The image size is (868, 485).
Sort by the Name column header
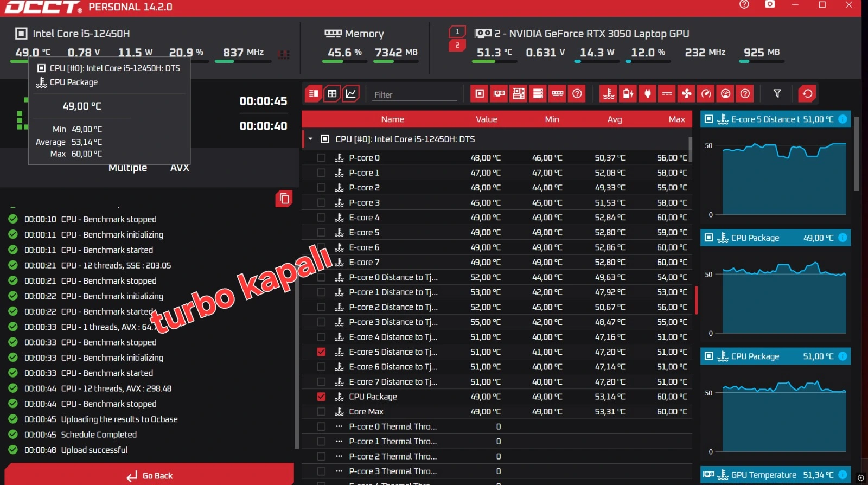pos(392,119)
